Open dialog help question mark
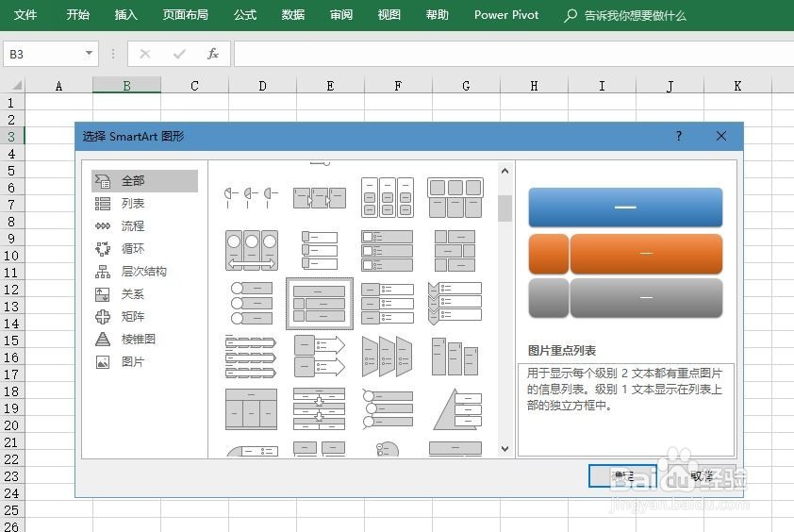The width and height of the screenshot is (794, 532). pos(679,136)
